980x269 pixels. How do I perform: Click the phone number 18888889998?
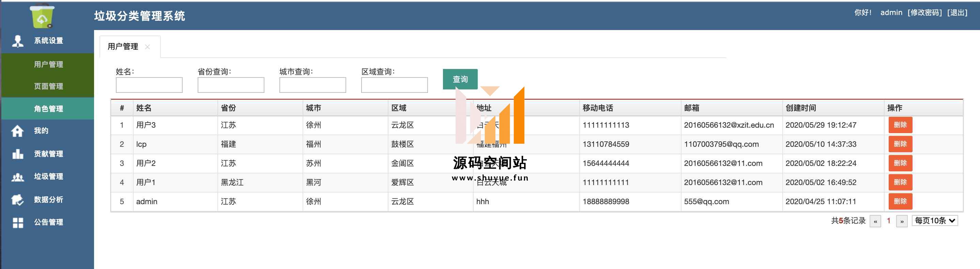[606, 201]
